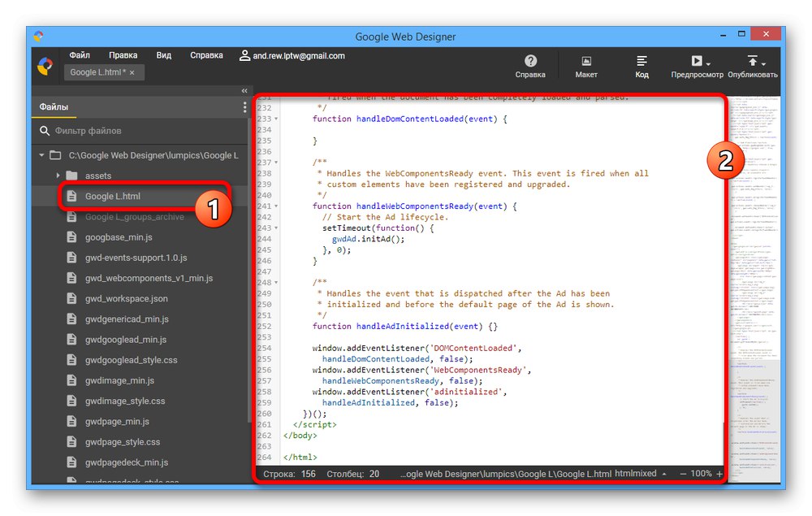Viewport: 812px width, 516px height.
Task: Click the file filter magnifier icon
Action: click(45, 131)
